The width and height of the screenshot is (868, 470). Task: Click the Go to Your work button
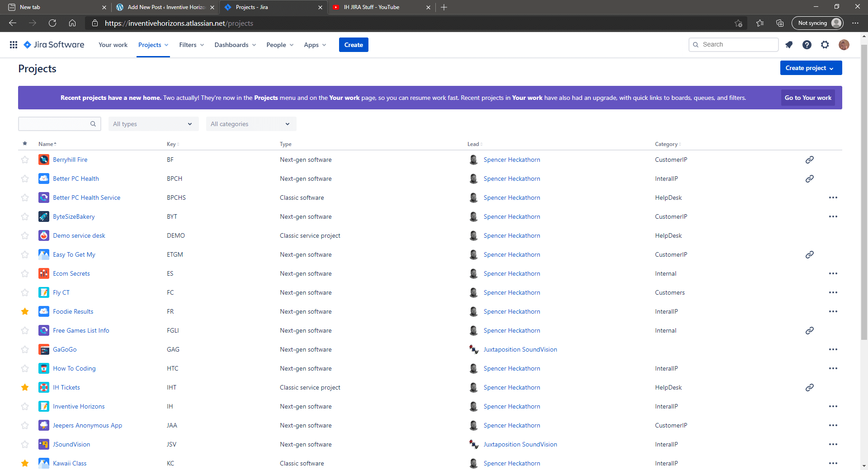click(808, 97)
